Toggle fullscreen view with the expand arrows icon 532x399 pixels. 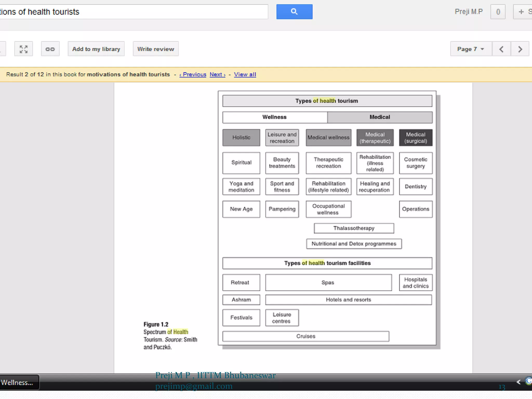point(24,49)
